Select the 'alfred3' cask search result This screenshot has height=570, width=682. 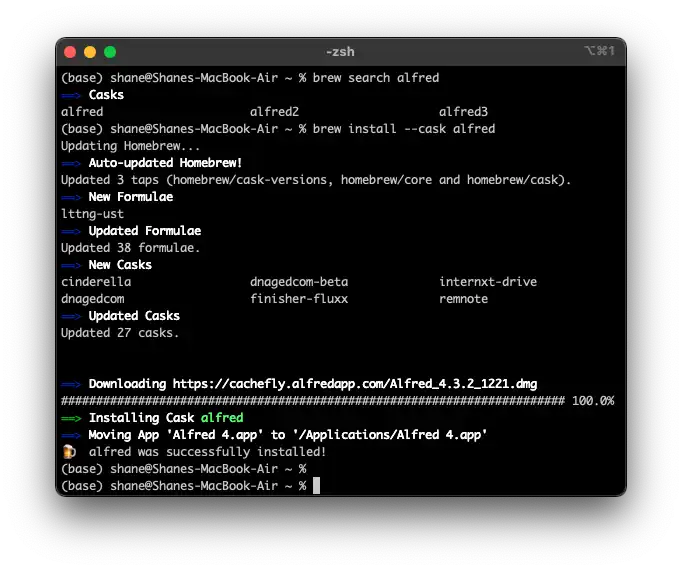pyautogui.click(x=463, y=112)
